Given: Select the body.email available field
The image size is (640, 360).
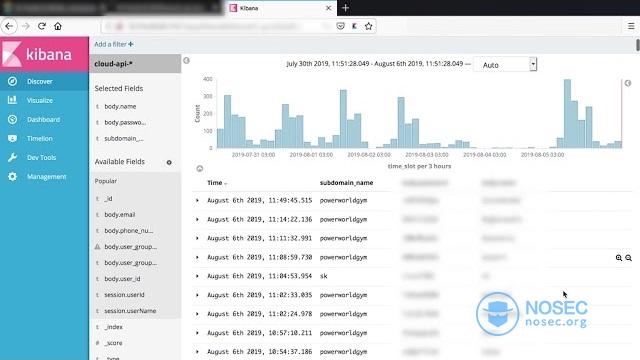Looking at the screenshot, I should coord(120,214).
